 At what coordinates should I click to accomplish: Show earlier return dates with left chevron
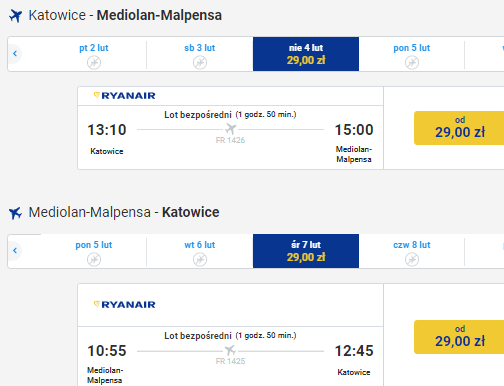pos(15,250)
